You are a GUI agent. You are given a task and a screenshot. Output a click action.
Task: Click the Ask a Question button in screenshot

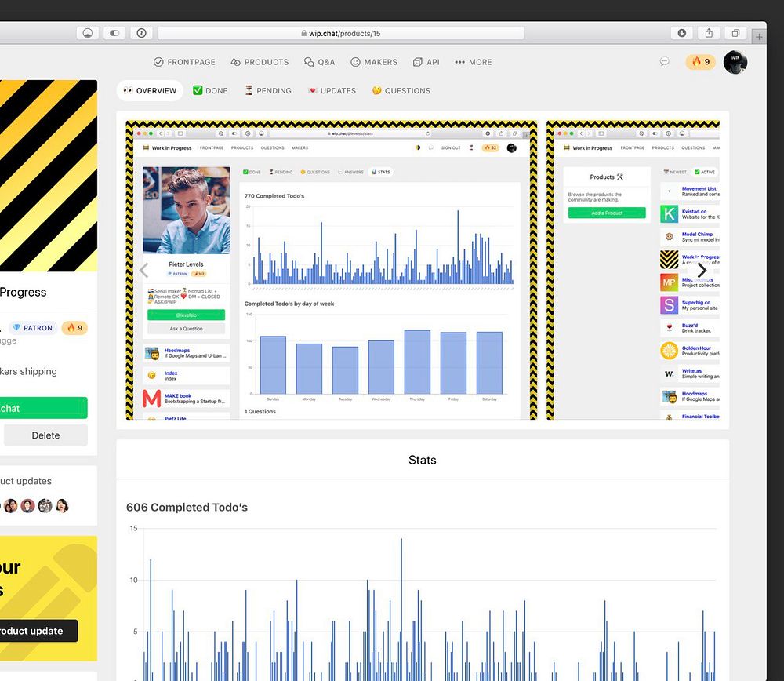click(x=186, y=329)
